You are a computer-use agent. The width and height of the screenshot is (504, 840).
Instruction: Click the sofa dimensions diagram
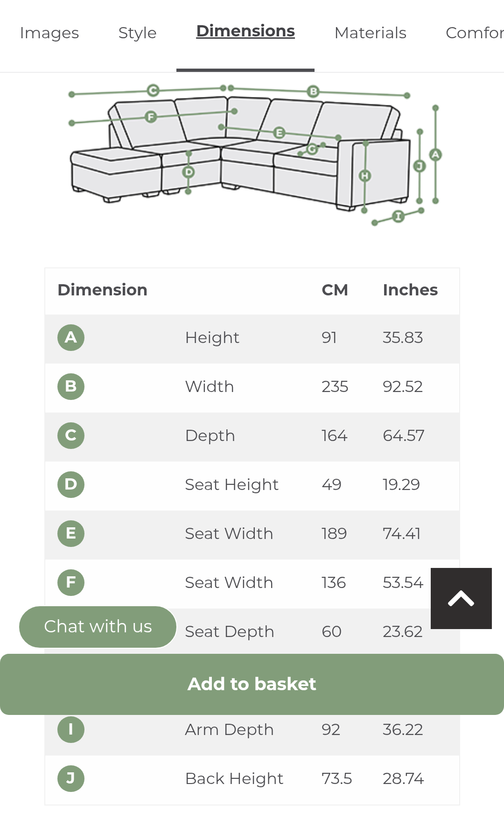click(255, 155)
